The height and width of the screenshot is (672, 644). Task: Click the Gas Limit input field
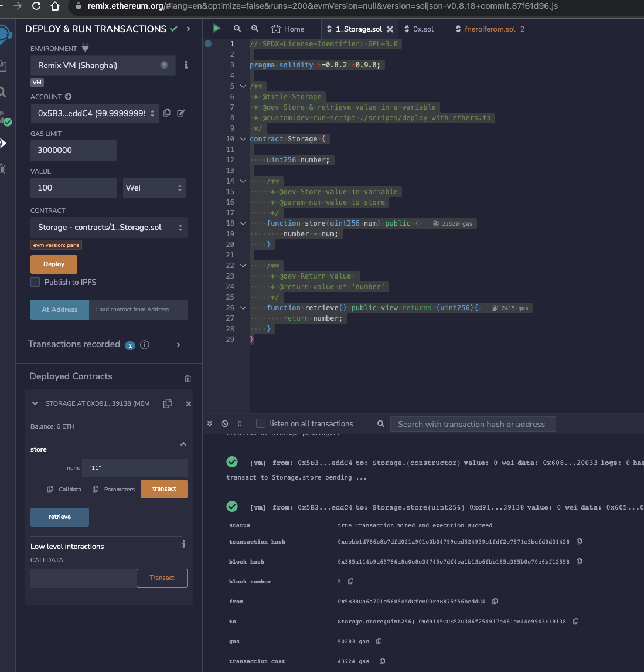coord(73,151)
